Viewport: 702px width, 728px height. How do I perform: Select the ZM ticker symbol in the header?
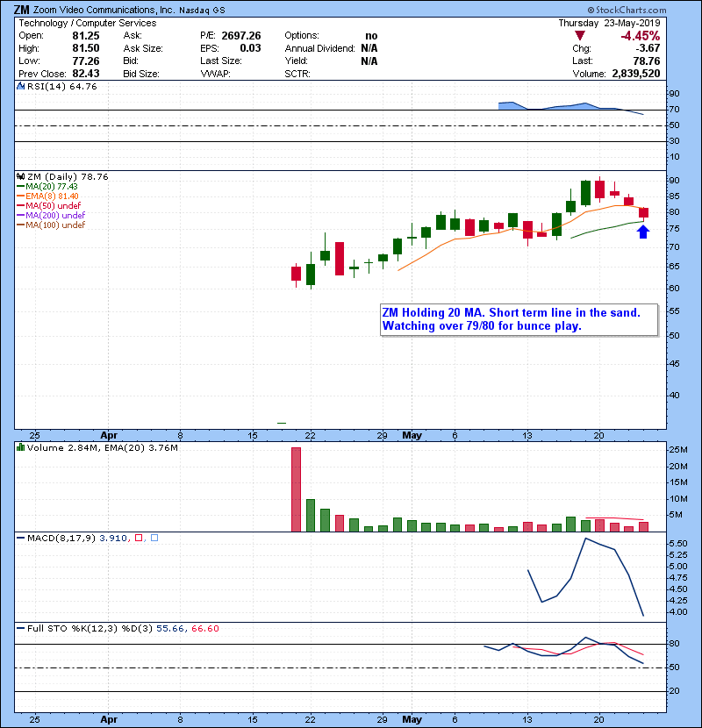22,10
